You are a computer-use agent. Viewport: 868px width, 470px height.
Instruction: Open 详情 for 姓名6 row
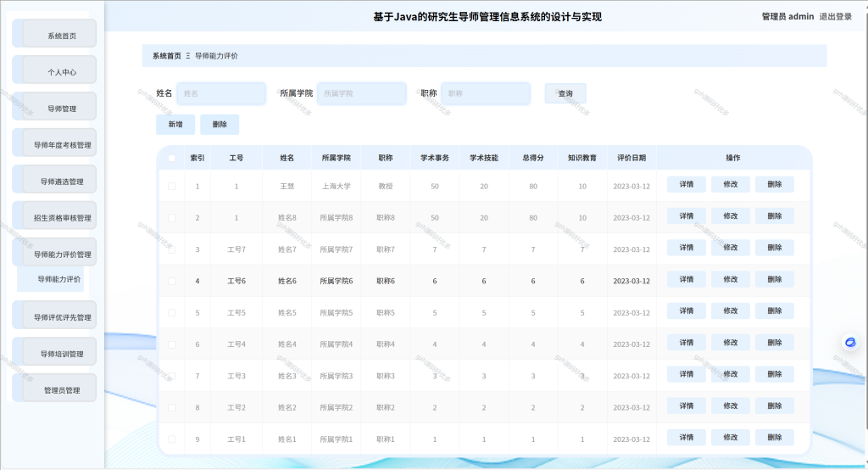(687, 279)
